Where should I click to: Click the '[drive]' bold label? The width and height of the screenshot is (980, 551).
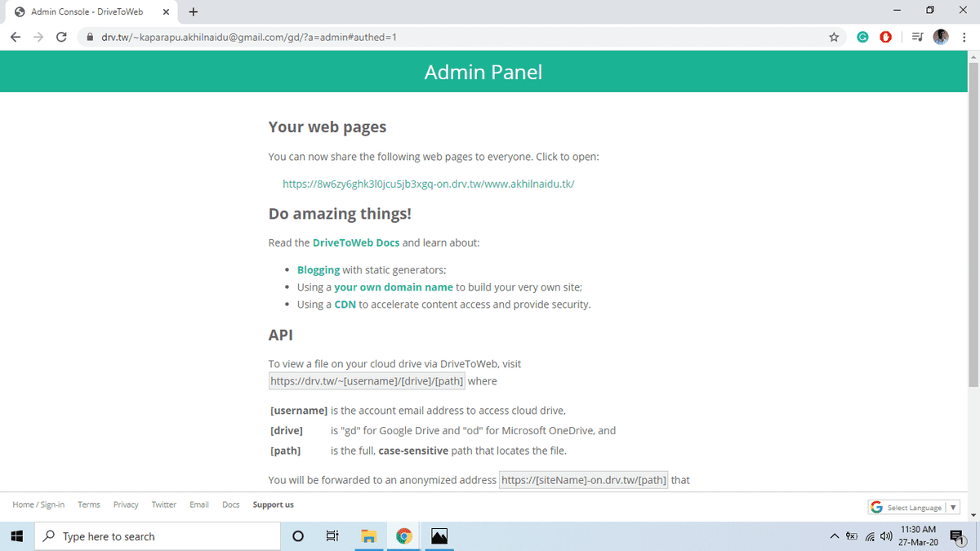pyautogui.click(x=287, y=430)
